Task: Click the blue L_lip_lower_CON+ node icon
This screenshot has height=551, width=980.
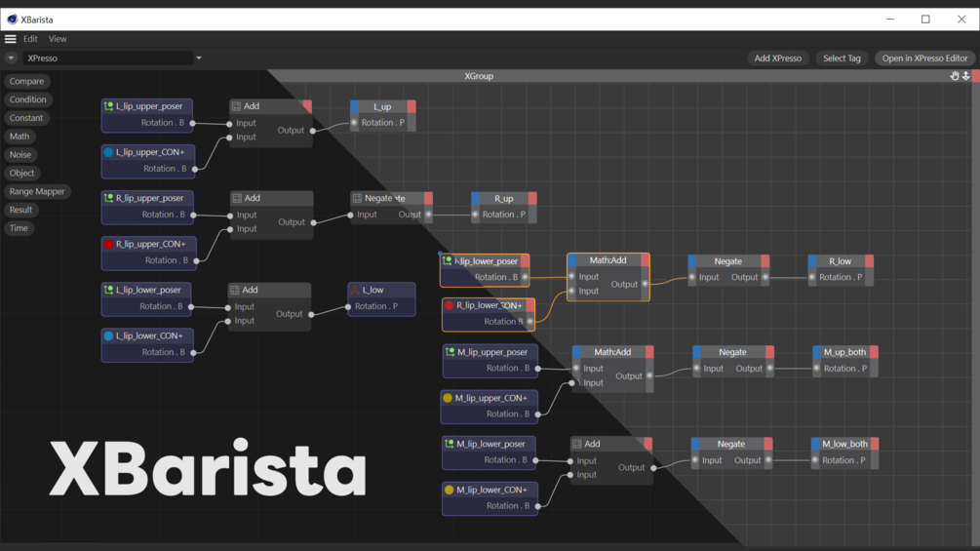Action: (109, 335)
